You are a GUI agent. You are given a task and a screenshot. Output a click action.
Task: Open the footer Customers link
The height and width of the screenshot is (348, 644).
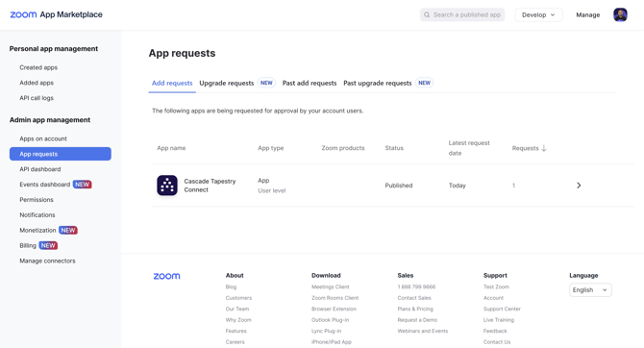[238, 298]
